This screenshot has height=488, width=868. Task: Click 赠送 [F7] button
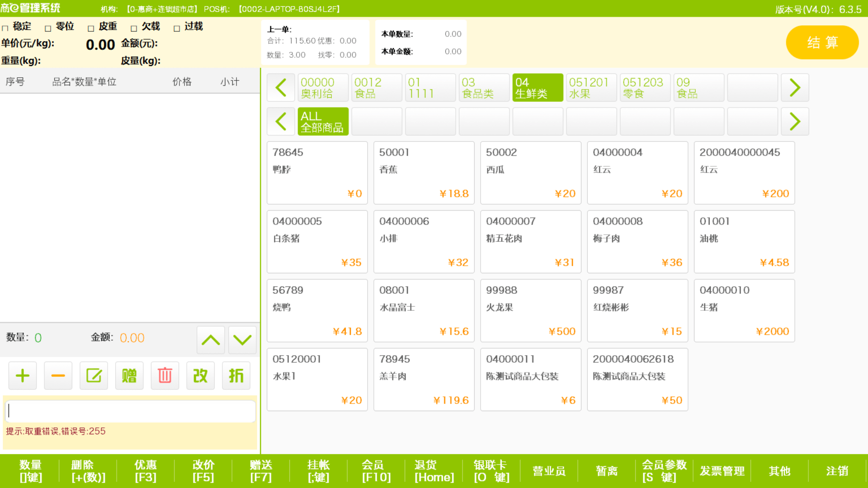tap(261, 471)
